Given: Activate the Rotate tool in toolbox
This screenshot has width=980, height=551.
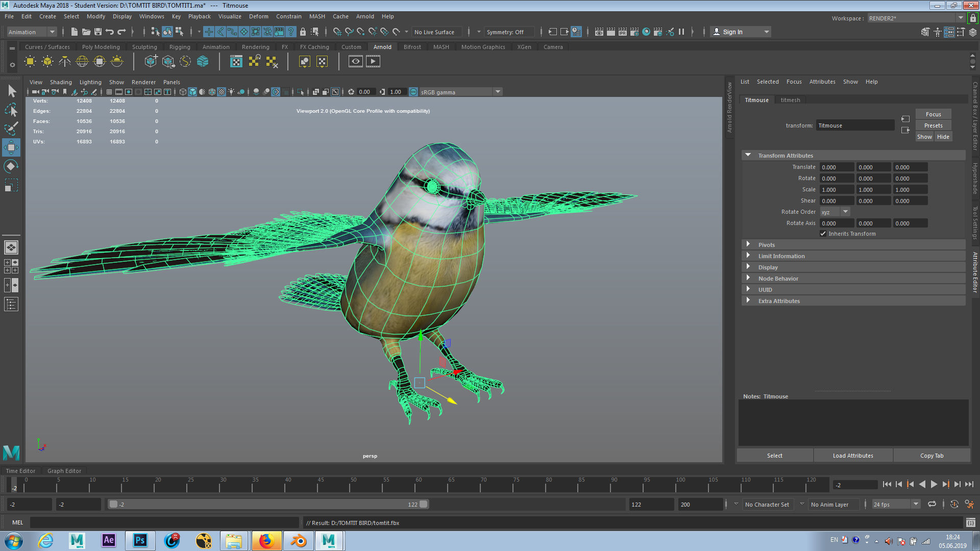Looking at the screenshot, I should coord(11,166).
